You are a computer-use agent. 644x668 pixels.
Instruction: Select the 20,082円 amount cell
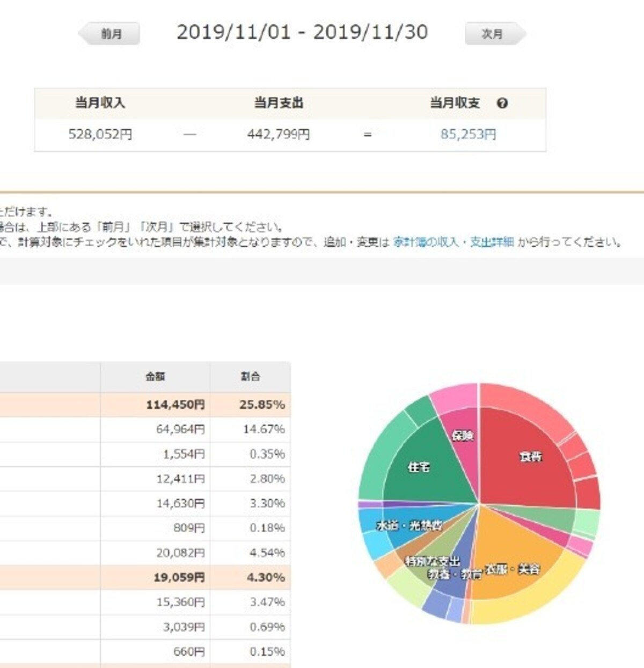tap(155, 553)
